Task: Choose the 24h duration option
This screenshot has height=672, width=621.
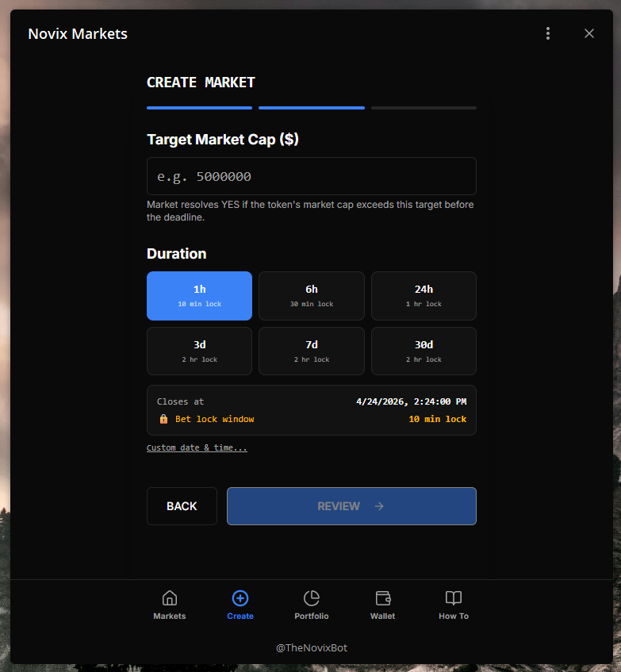Action: tap(424, 296)
